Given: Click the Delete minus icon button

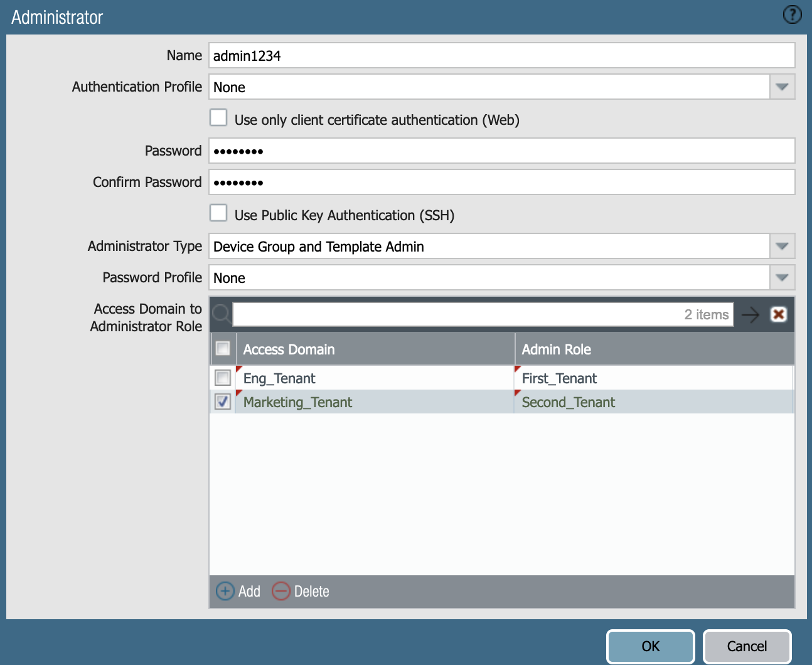Looking at the screenshot, I should pyautogui.click(x=301, y=591).
